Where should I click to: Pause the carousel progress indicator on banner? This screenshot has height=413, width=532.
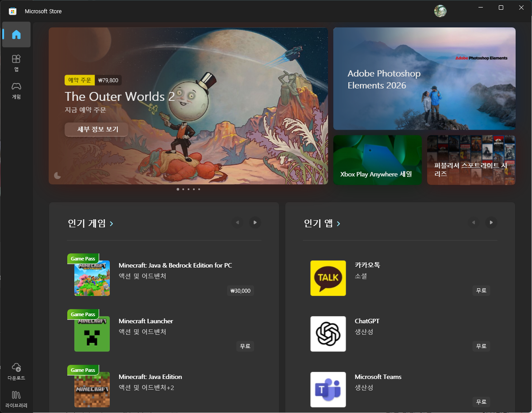58,176
